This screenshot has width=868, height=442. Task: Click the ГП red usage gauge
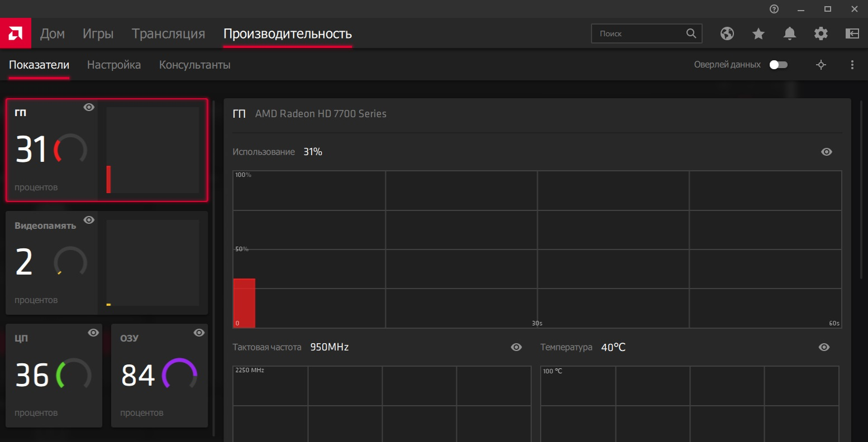tap(70, 149)
